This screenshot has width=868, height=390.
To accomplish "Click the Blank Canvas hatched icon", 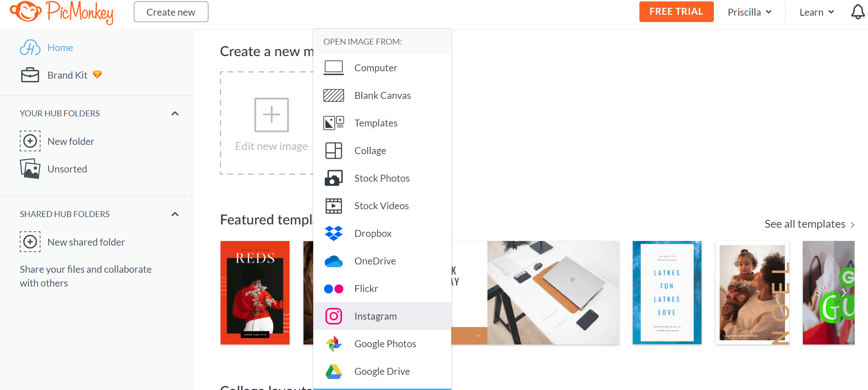I will [333, 95].
